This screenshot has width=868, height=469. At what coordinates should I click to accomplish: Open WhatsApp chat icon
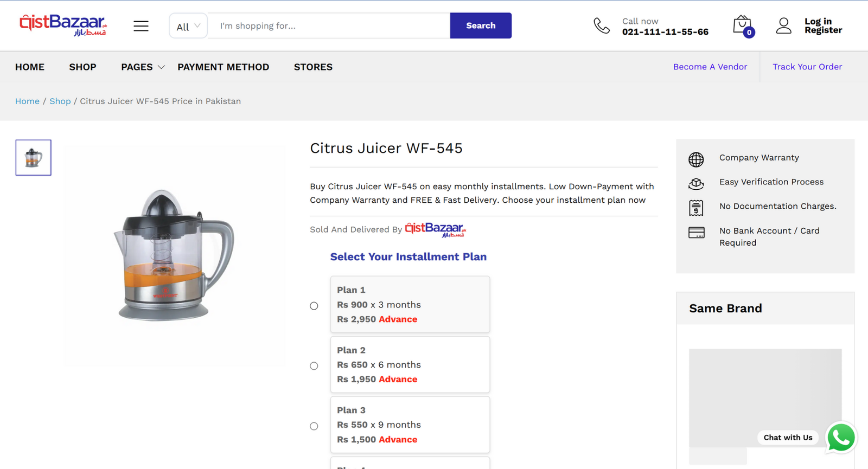(841, 438)
